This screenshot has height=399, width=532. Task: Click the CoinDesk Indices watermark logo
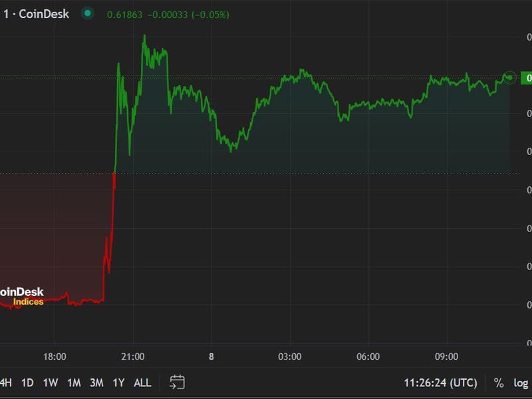point(22,296)
